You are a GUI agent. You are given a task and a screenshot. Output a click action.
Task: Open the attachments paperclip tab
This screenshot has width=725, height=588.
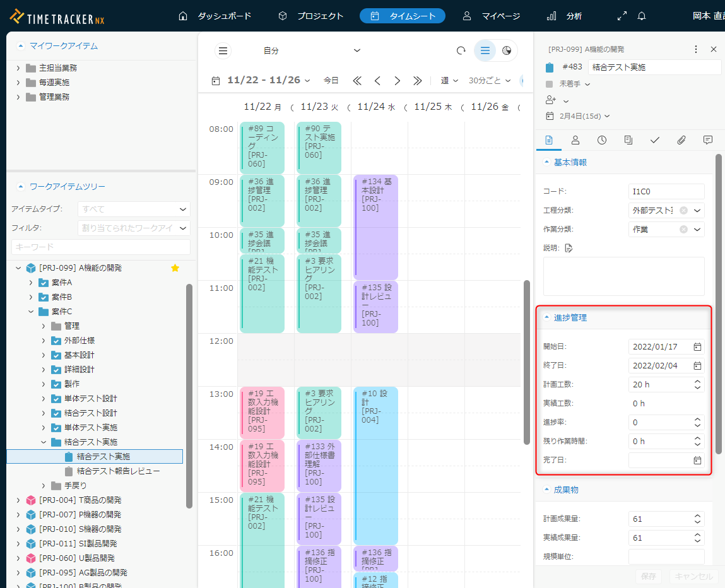click(681, 140)
